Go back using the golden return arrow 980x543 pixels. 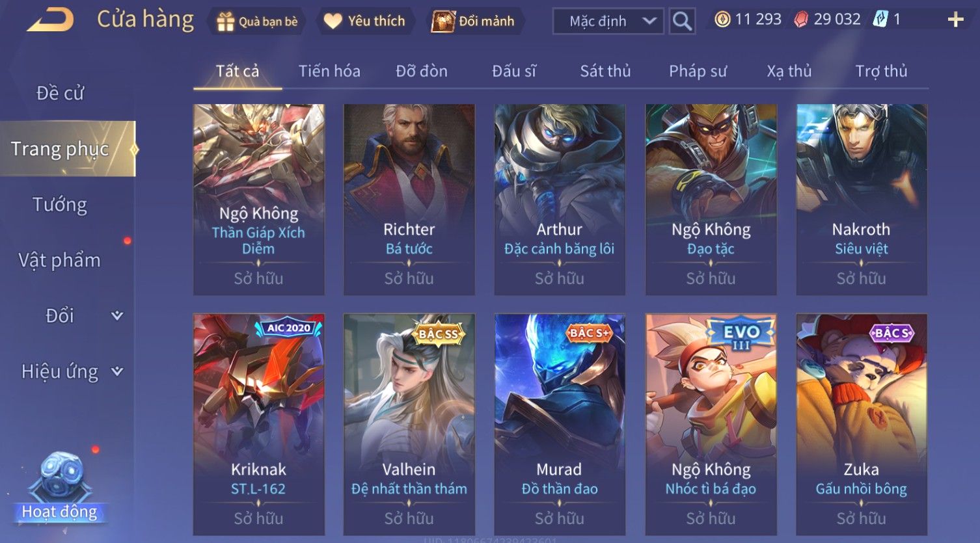coord(51,20)
